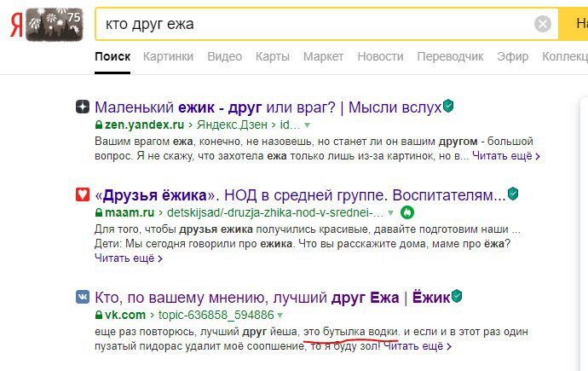The image size is (588, 371).
Task: Click the green flame popularity icon on maam.ru
Action: pos(406,212)
